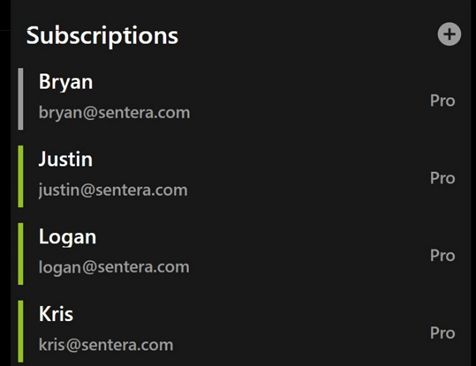The width and height of the screenshot is (476, 366).
Task: Click green status bar beside Justin
Action: coord(21,176)
